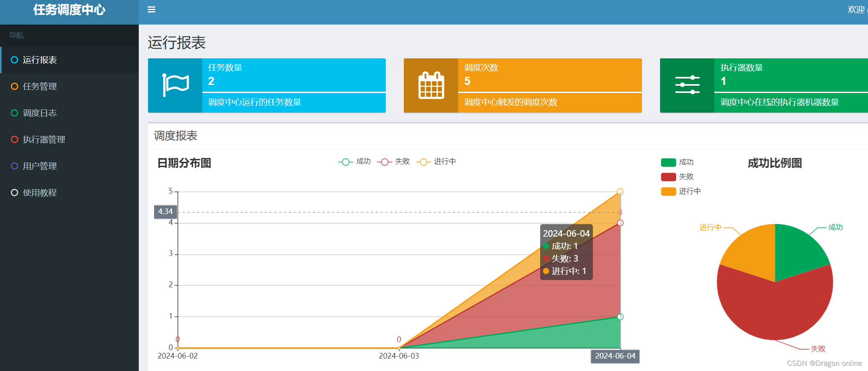This screenshot has width=868, height=371.
Task: Click the purple circle icon beside 用户管理
Action: pos(14,166)
